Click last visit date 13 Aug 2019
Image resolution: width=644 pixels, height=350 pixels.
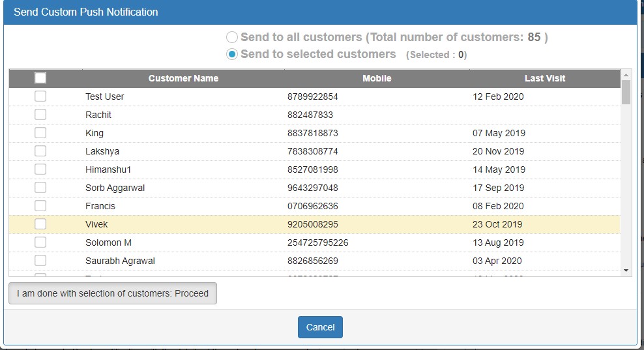[x=498, y=242]
